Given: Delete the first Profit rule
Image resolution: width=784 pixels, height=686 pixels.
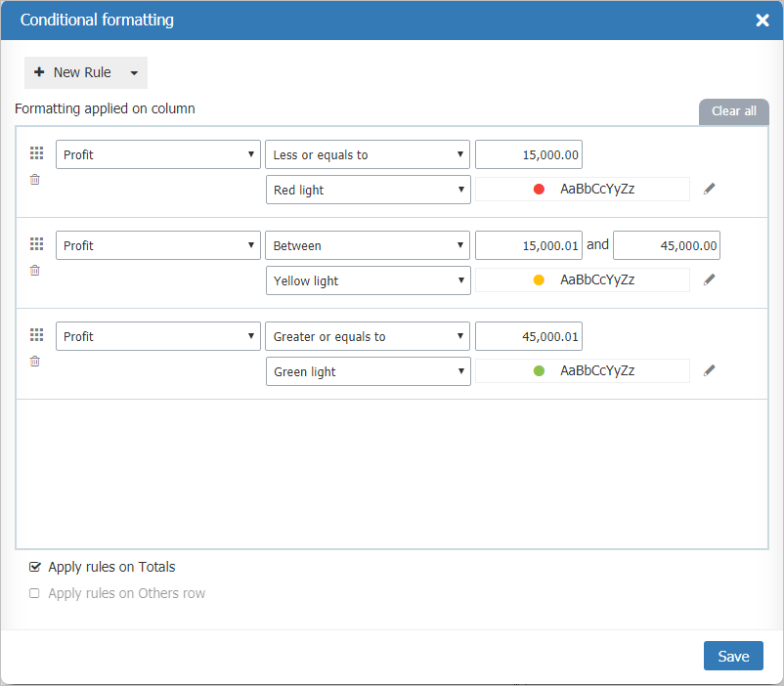Looking at the screenshot, I should coord(34,179).
